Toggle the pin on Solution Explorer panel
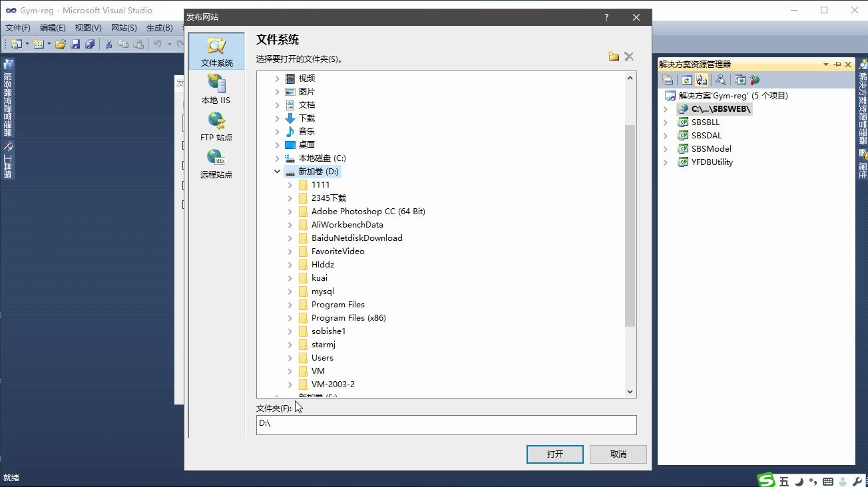 coord(837,65)
